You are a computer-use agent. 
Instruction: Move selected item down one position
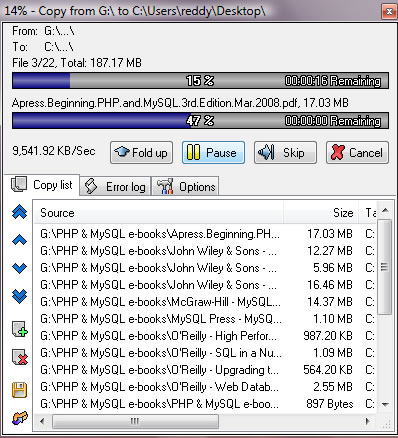pos(20,268)
